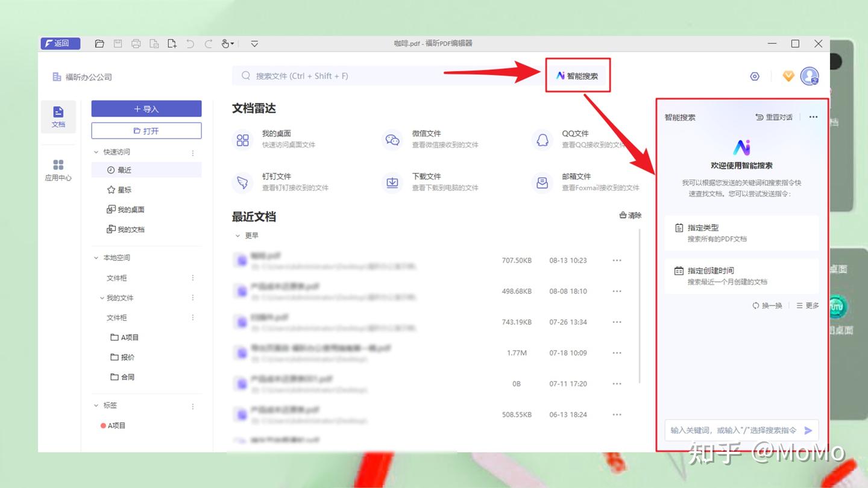Screen dimensions: 868x488
Task: Choose the 指定创建时间 search suggestion
Action: [741, 276]
